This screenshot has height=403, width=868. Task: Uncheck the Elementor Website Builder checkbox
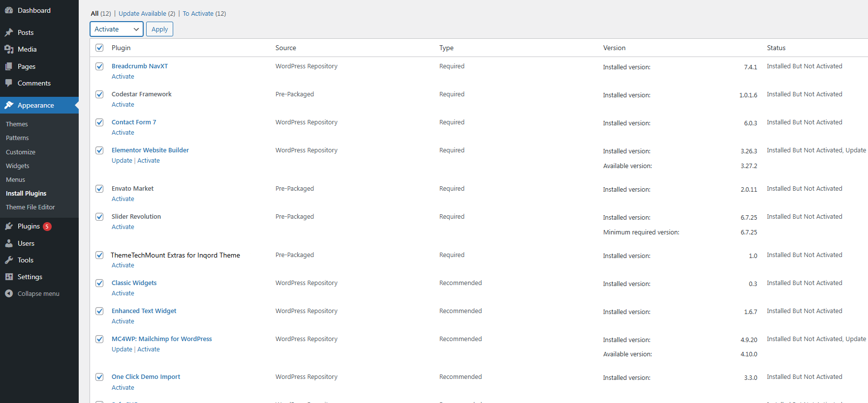(99, 150)
